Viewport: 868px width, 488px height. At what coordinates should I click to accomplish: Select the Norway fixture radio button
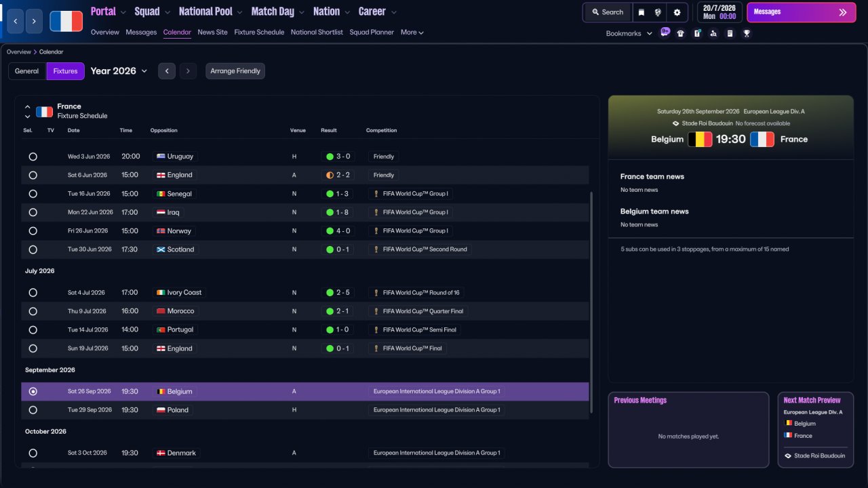pos(33,231)
